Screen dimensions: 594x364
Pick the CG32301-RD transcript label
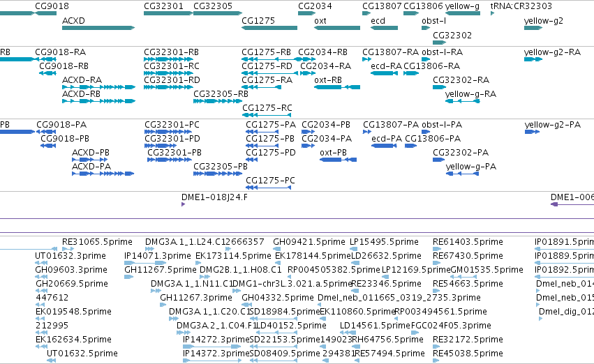[172, 80]
